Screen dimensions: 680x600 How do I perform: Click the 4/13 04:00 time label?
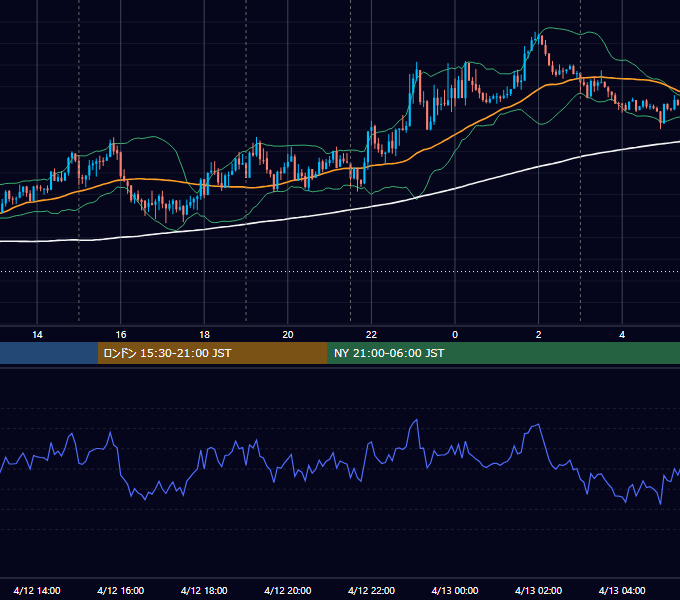pos(622,590)
